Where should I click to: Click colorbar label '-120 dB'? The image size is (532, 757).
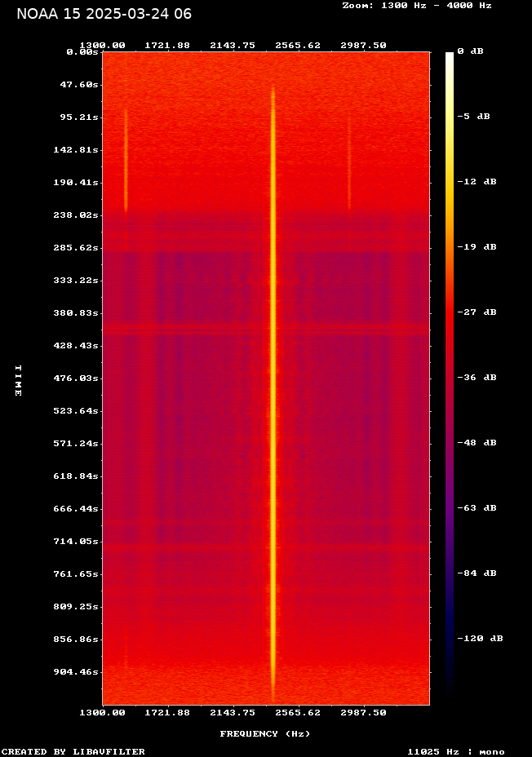(x=481, y=638)
